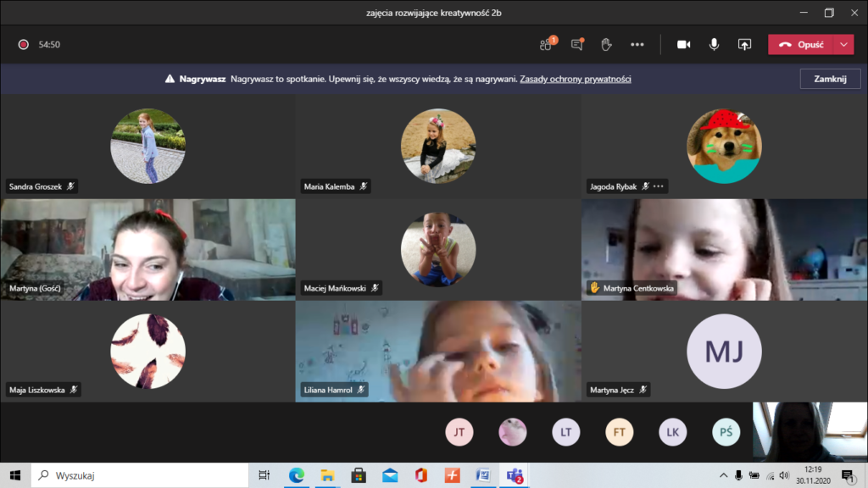Viewport: 868px width, 488px height.
Task: Open the battery status tray icon
Action: [x=754, y=475]
